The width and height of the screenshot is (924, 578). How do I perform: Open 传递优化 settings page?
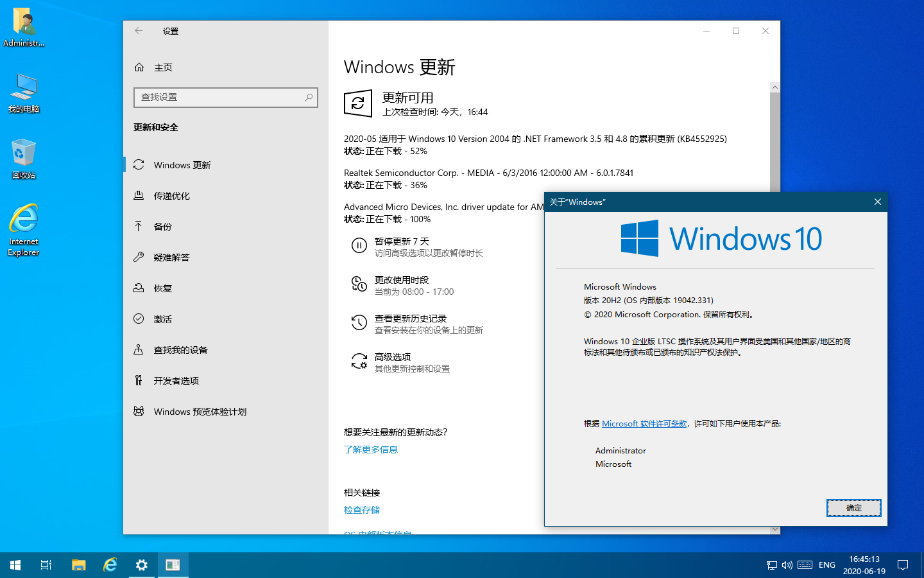(x=226, y=196)
